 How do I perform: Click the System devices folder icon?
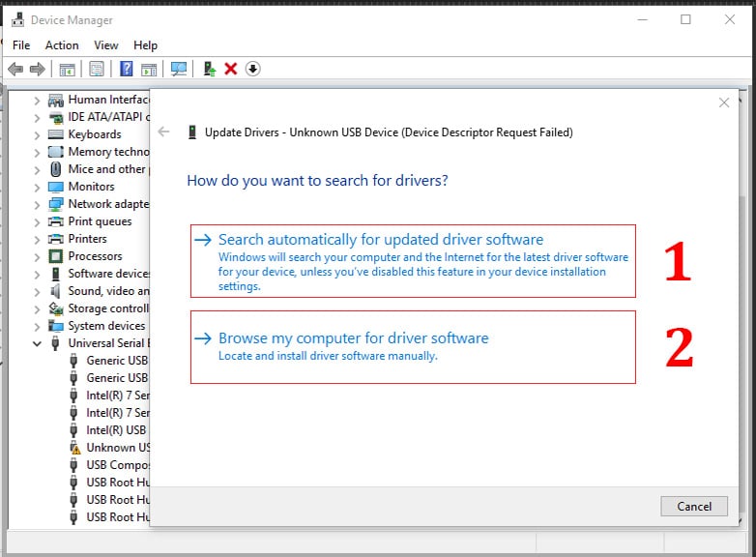click(56, 326)
